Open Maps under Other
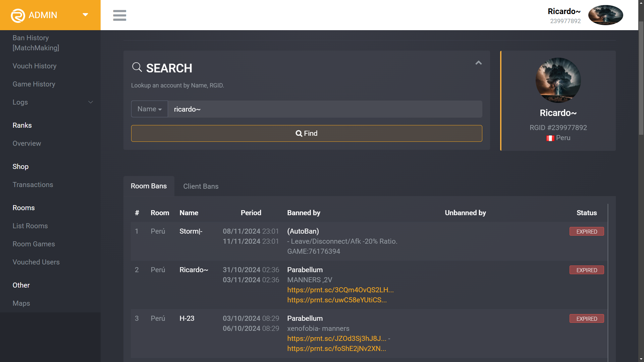 21,303
